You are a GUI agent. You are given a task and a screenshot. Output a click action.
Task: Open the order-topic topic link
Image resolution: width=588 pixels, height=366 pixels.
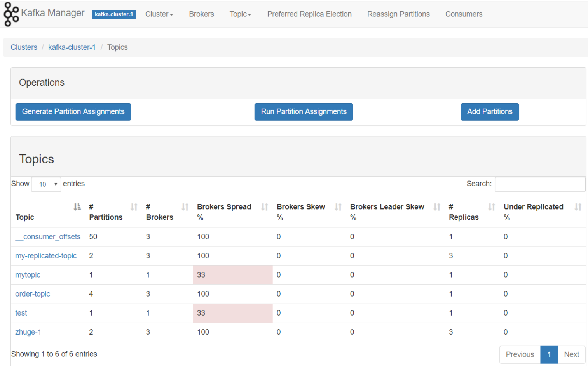33,294
